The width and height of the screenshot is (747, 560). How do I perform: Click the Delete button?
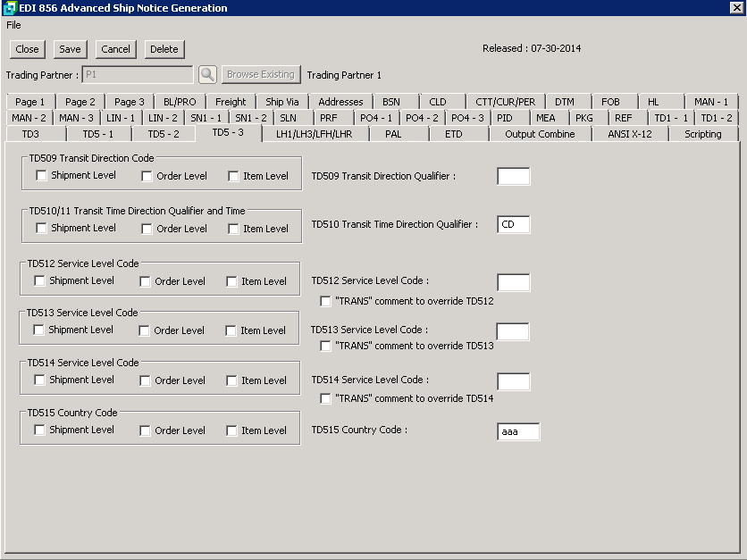pyautogui.click(x=164, y=49)
